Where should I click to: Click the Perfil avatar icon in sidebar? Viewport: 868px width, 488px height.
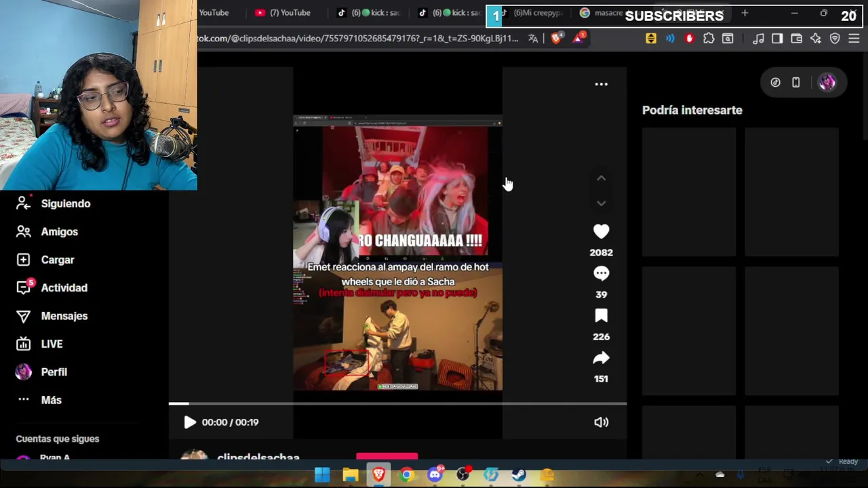click(x=24, y=371)
